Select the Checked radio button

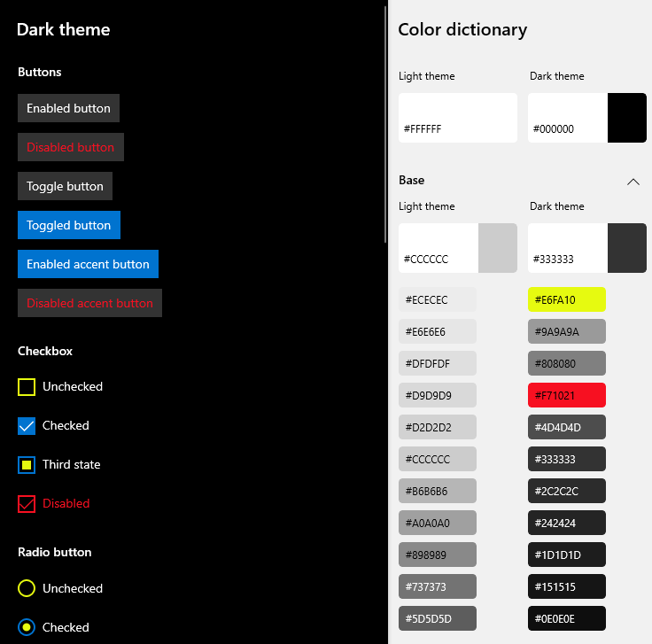(x=27, y=628)
